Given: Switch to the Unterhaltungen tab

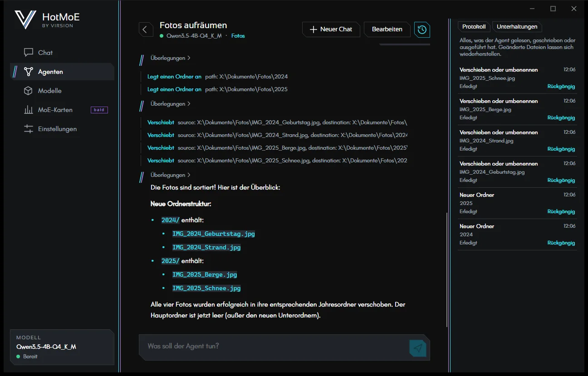Looking at the screenshot, I should click(517, 27).
